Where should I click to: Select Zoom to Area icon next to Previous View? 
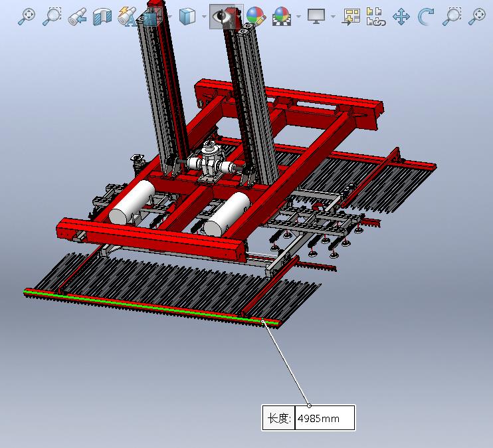52,17
